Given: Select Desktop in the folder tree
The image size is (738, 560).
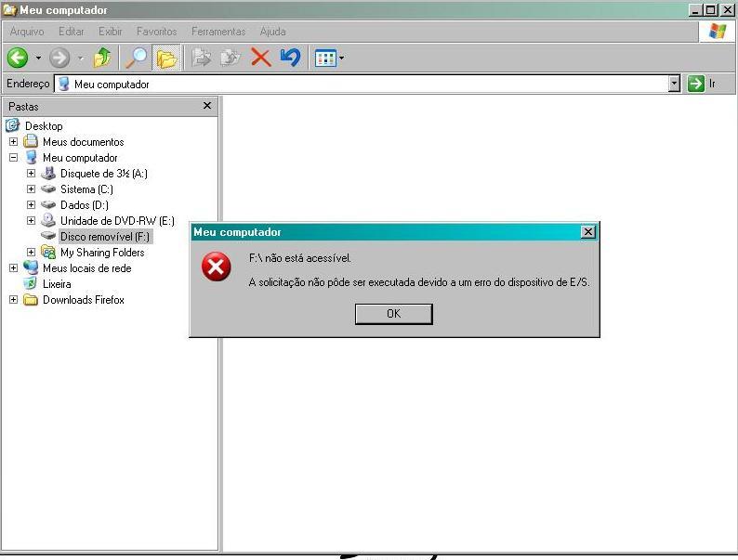Looking at the screenshot, I should (44, 126).
